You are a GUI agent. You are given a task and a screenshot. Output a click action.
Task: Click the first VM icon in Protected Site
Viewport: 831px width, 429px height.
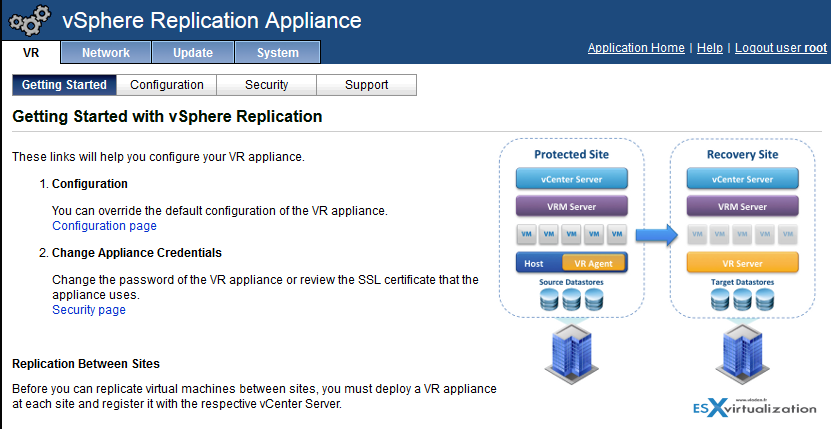tap(526, 234)
